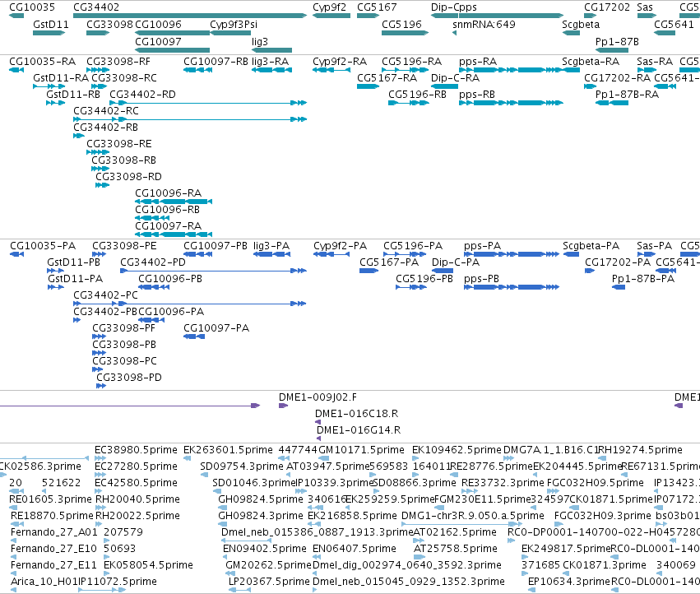Select the CG5167-RA transcript label
Viewport: 700px width, 594px height.
(387, 77)
